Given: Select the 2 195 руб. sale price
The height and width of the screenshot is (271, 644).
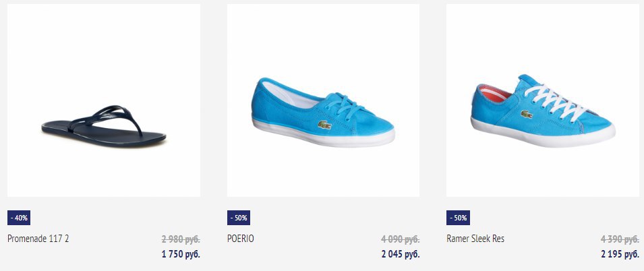Looking at the screenshot, I should coord(620,254).
